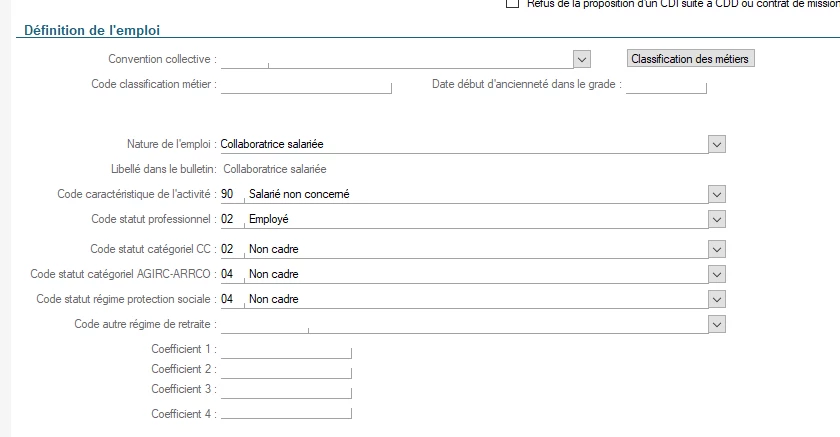Expand the AGIRC-ARRCO status dropdown

coord(715,274)
